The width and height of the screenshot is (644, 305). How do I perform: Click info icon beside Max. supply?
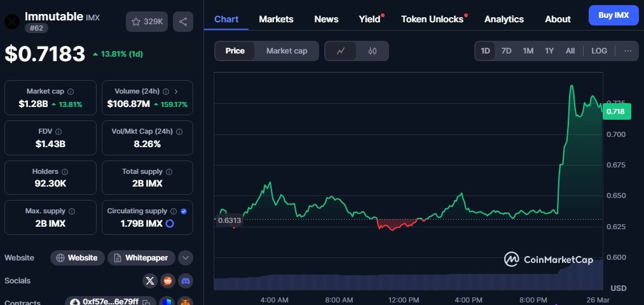point(72,211)
